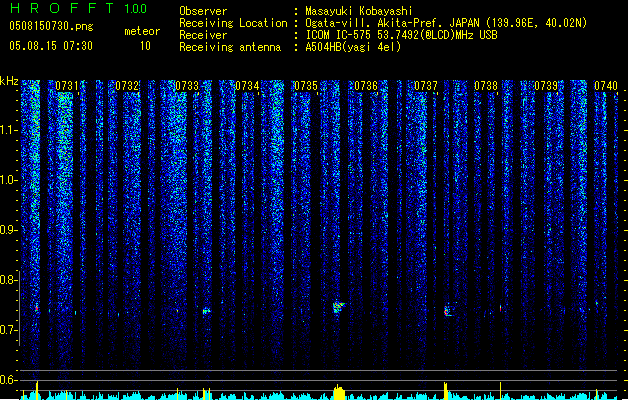Click the 0736 time marker
Screen dimensions: 629x400
tap(366, 86)
